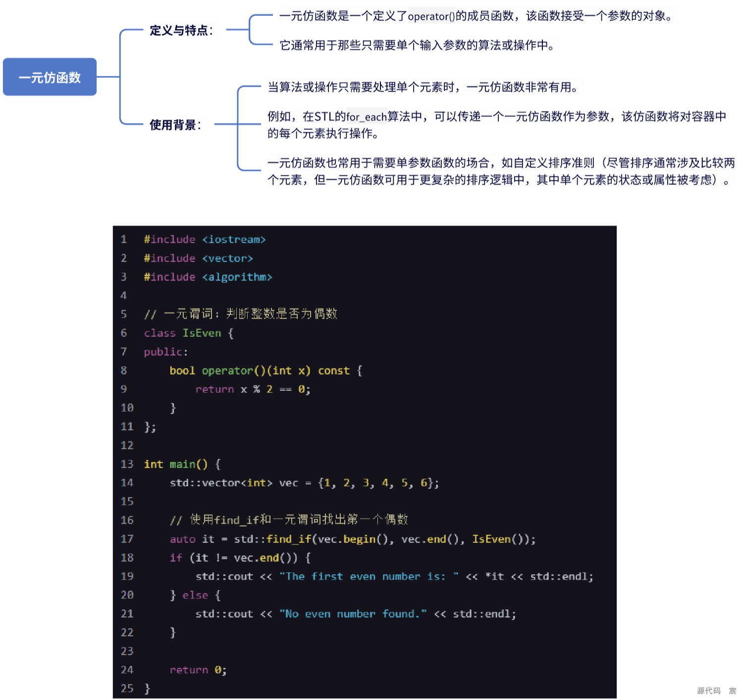Viewport: 742px width, 700px height.
Task: Select the bool operator() definition on line 8
Action: [x=265, y=371]
